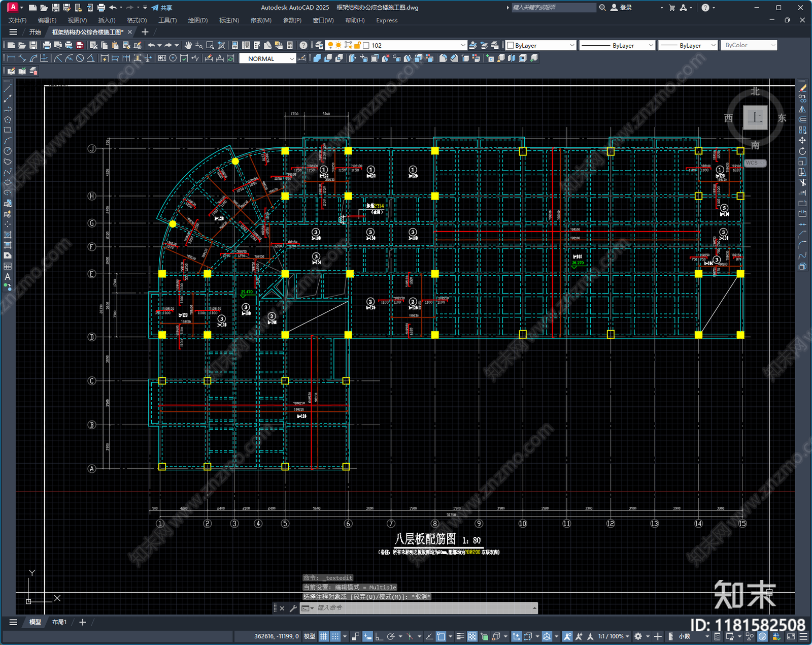
Task: Toggle ortho mode in status bar
Action: (379, 636)
